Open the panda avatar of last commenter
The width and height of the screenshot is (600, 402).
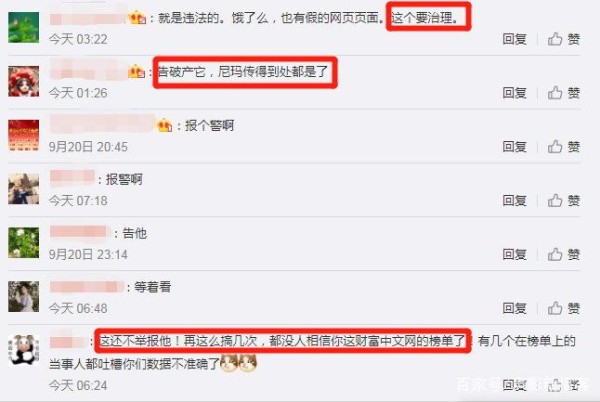pos(24,350)
